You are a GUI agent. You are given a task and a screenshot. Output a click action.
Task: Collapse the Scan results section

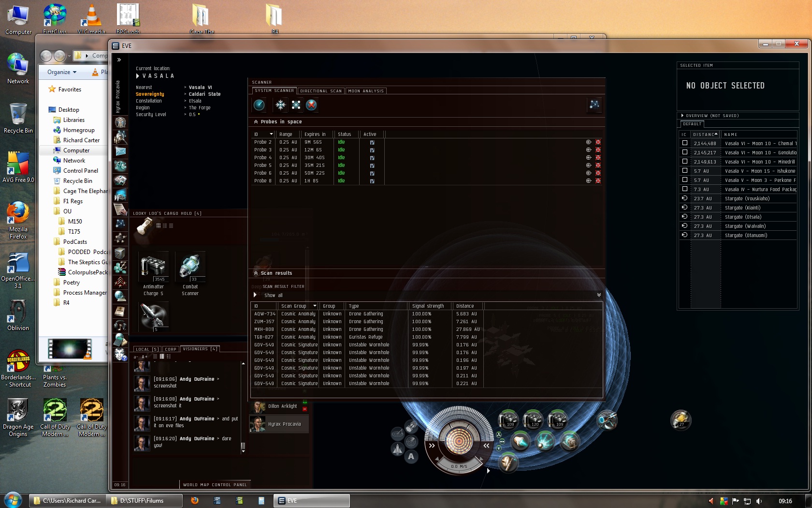pyautogui.click(x=256, y=273)
